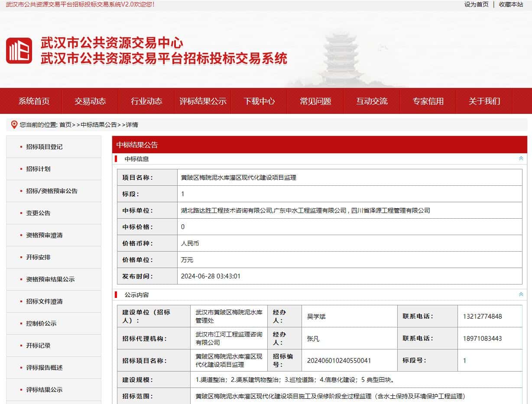Open 控制价公示 from the sidebar
Screen dimensions: 532x404
(41, 323)
